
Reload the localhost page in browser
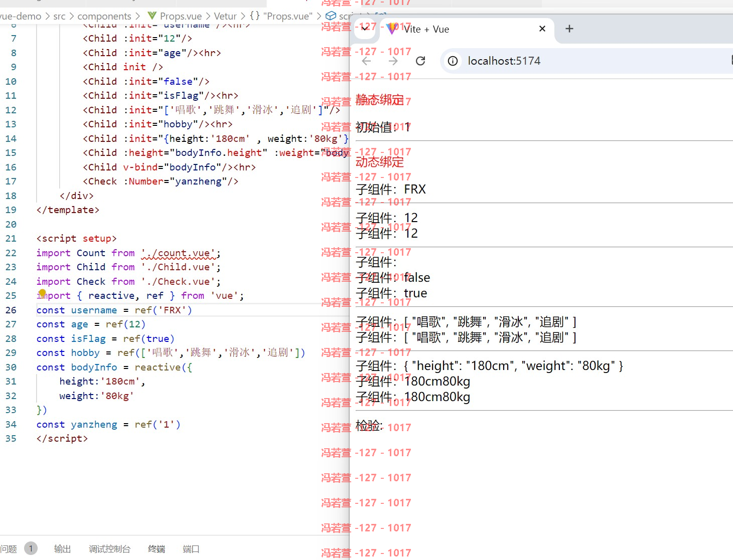point(420,61)
